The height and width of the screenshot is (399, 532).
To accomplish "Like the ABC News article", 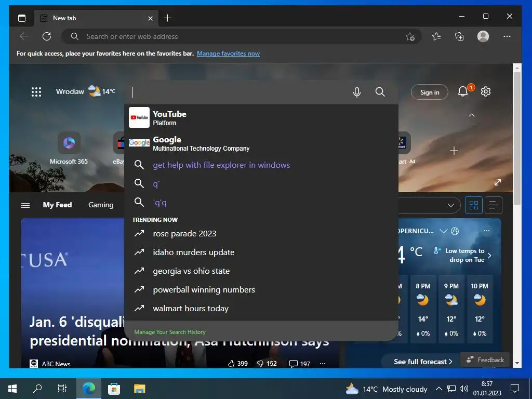I will (x=238, y=364).
